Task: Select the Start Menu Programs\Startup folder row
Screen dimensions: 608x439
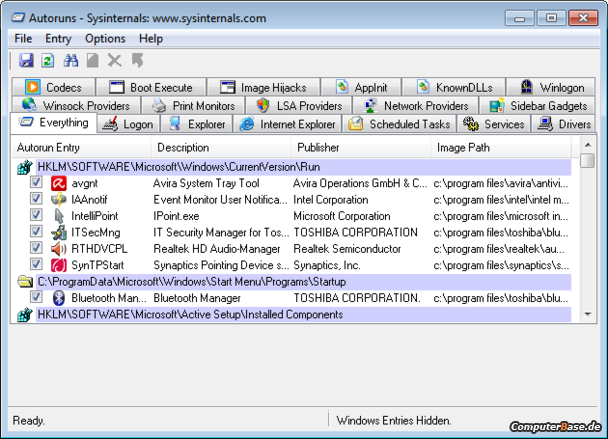Action: pos(303,282)
